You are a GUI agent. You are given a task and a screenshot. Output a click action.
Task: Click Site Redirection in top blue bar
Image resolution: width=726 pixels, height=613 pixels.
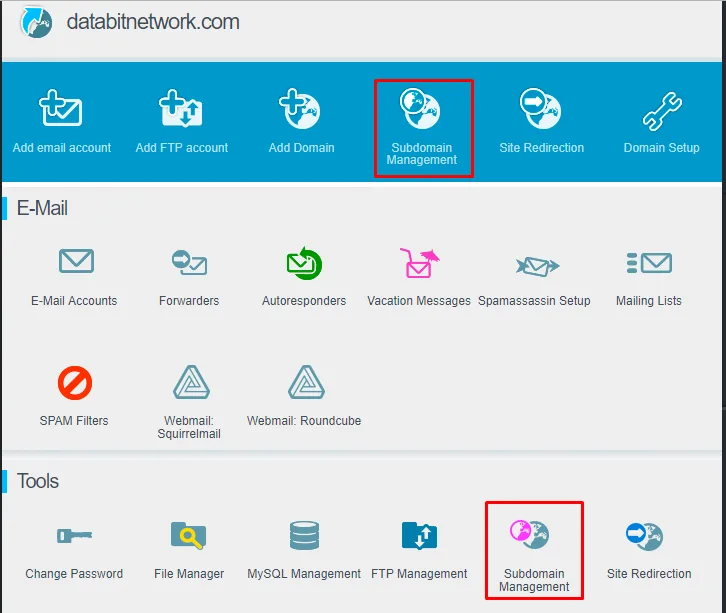[x=541, y=109]
